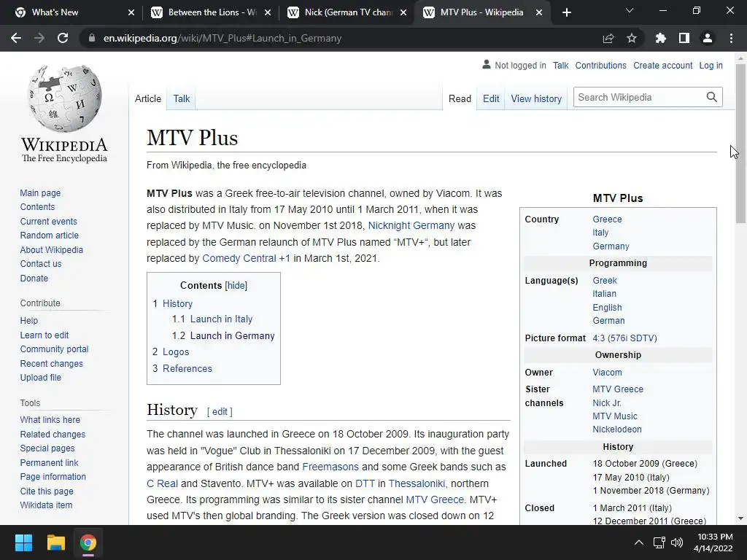Toggle the Chrome side panel icon
Screen dimensions: 747x560
(x=684, y=38)
